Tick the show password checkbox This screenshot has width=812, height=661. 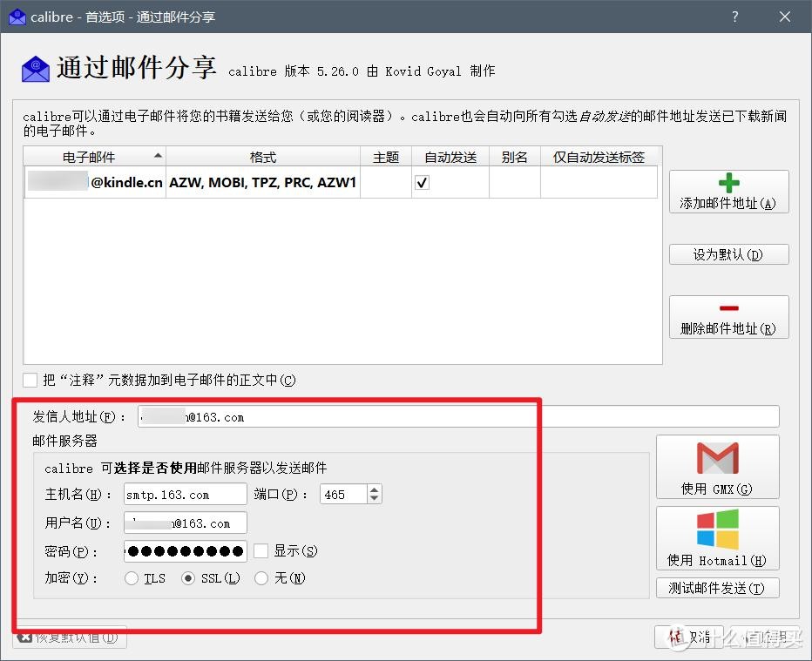[x=261, y=550]
